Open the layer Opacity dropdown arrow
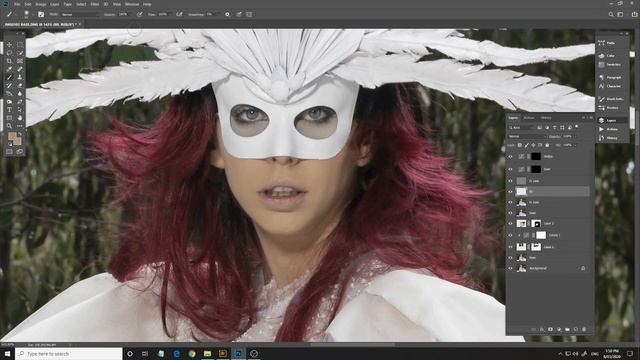This screenshot has width=640, height=360. point(576,136)
